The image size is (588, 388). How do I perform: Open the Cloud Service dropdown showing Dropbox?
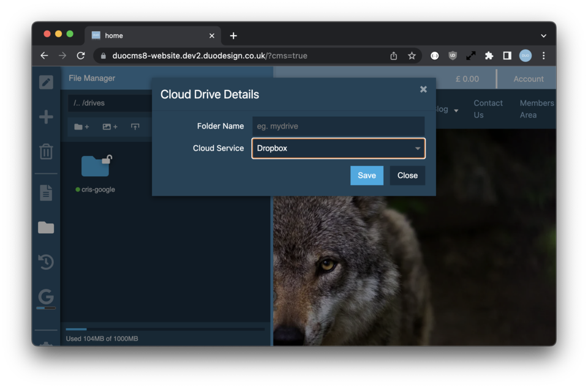[338, 148]
